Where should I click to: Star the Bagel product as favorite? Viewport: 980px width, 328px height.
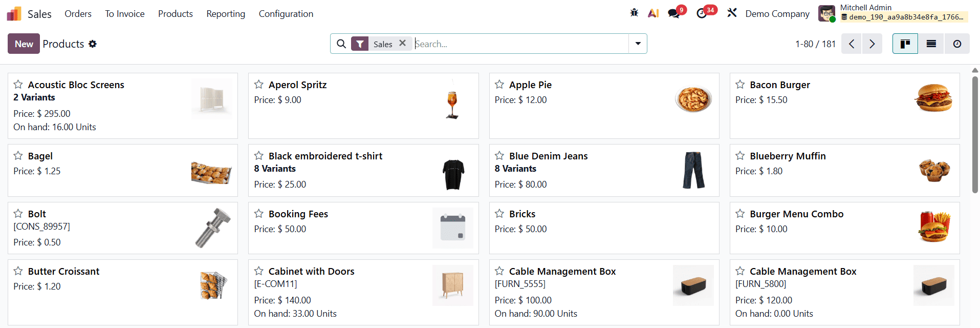18,156
